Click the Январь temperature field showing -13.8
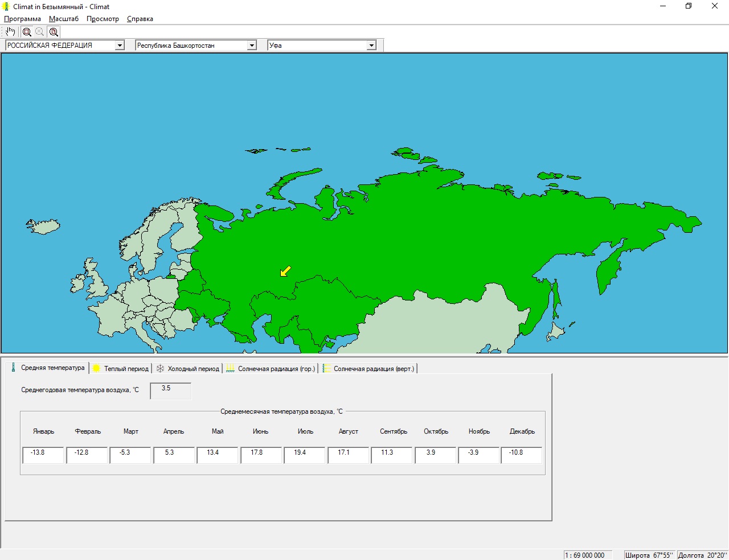This screenshot has height=560, width=729. (43, 455)
